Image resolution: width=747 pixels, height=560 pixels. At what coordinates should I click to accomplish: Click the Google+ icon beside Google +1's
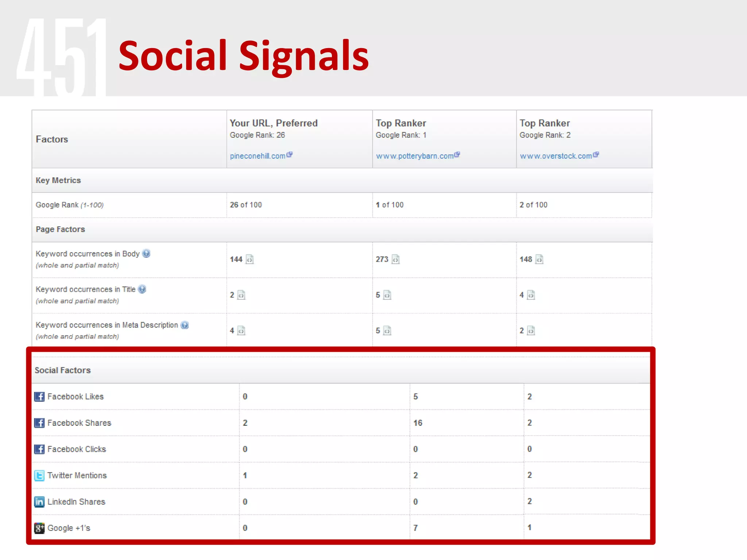[39, 528]
